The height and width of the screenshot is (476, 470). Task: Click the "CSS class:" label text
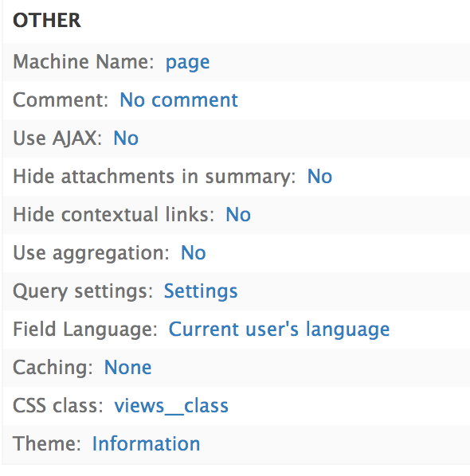[58, 406]
